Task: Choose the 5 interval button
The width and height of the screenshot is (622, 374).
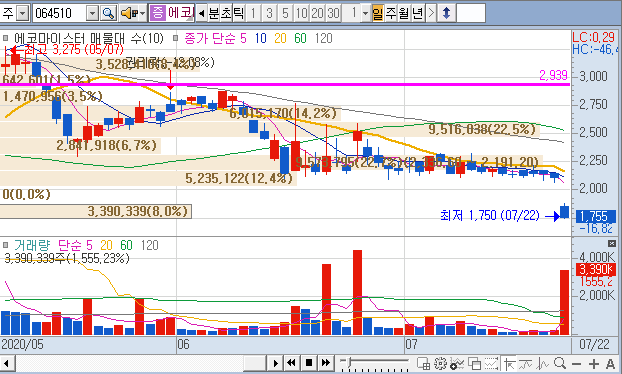Action: (x=285, y=13)
